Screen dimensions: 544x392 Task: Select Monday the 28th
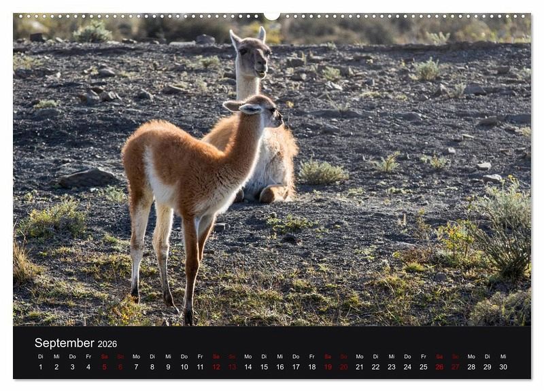coord(471,367)
